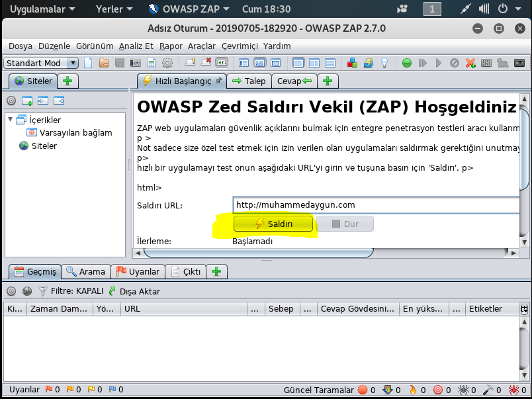Switch to the Uyarılar tab
Image resolution: width=532 pixels, height=399 pixels.
138,271
